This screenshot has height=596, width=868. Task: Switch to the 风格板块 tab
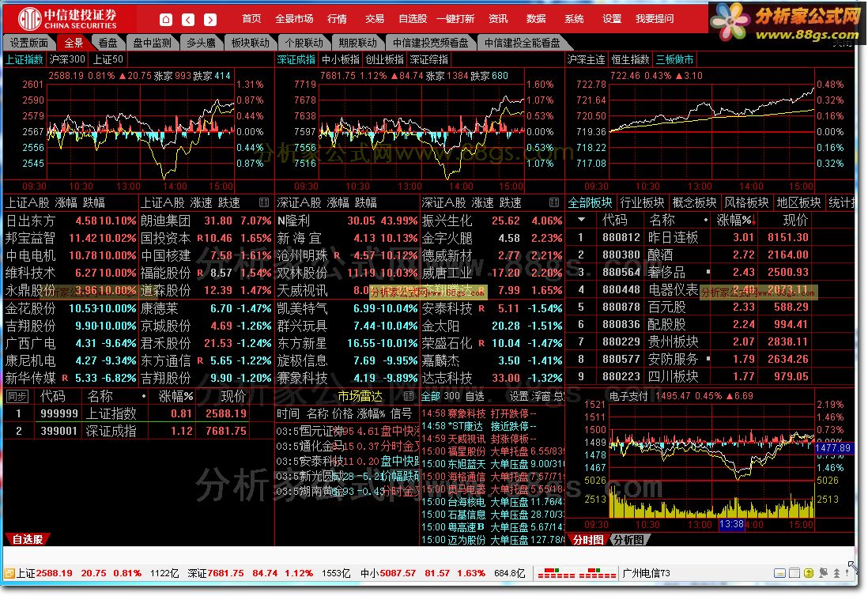point(746,202)
